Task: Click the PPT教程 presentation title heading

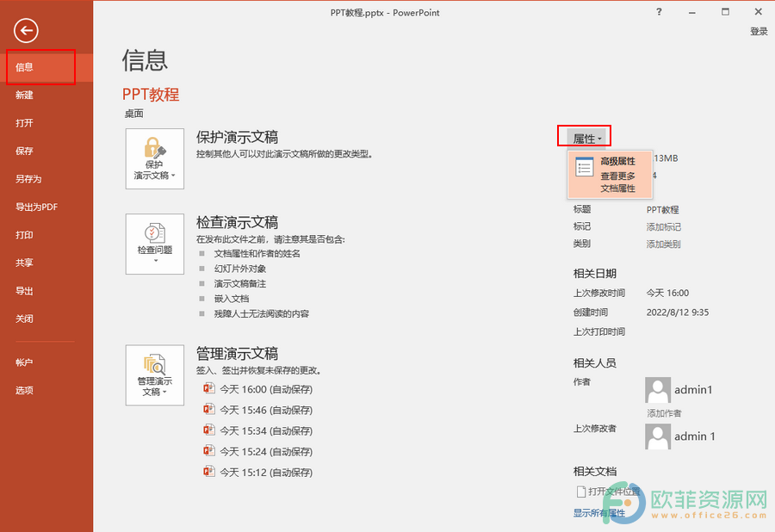Action: pos(151,95)
